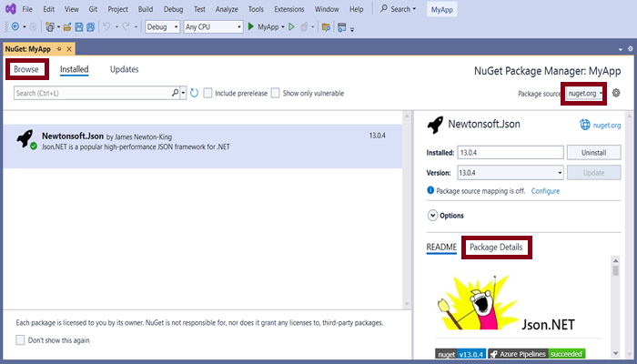This screenshot has width=637, height=364.
Task: Open the nuget.org package source dropdown
Action: [x=584, y=94]
